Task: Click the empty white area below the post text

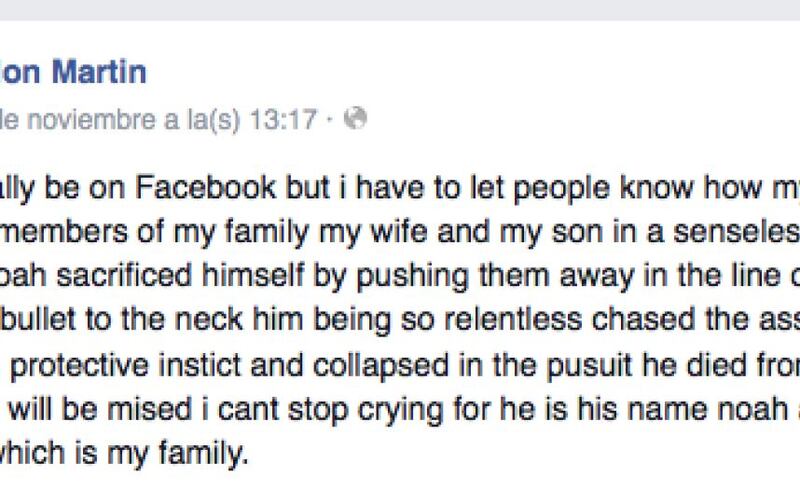Action: (x=400, y=487)
